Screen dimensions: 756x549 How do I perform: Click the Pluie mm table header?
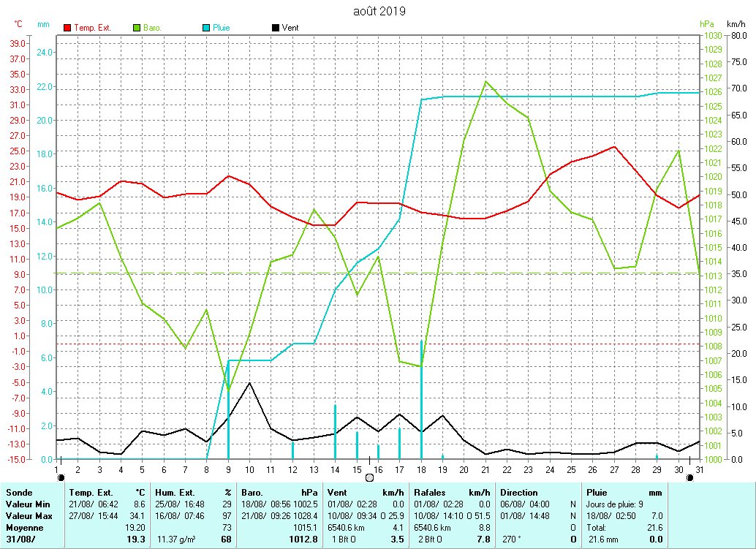[597, 493]
